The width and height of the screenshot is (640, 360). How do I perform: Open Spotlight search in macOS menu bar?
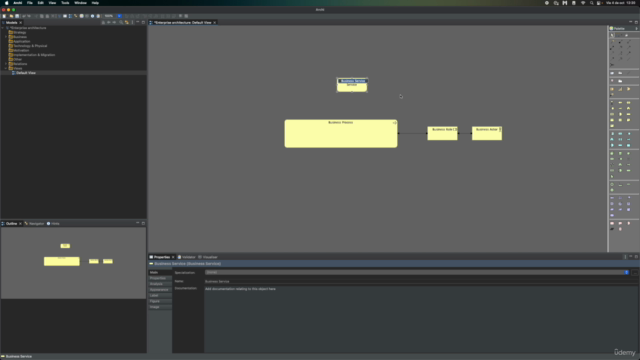[591, 3]
